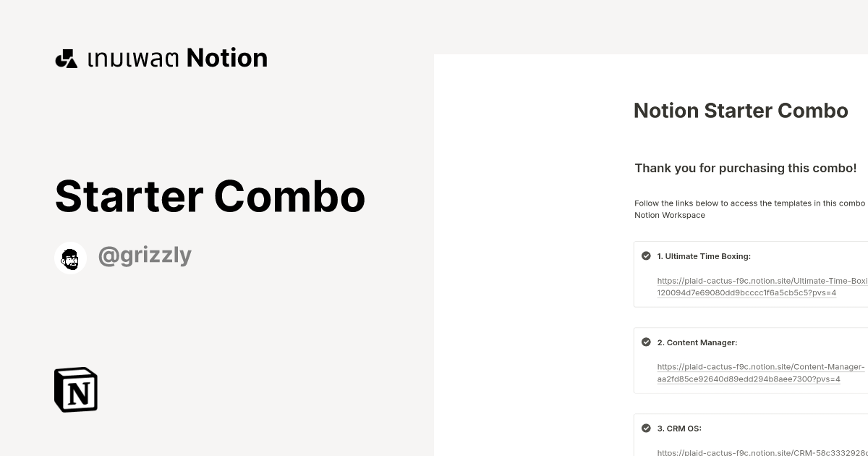Select the geometric shapes mark in the header
Image resolution: width=868 pixels, height=456 pixels.
coord(66,58)
